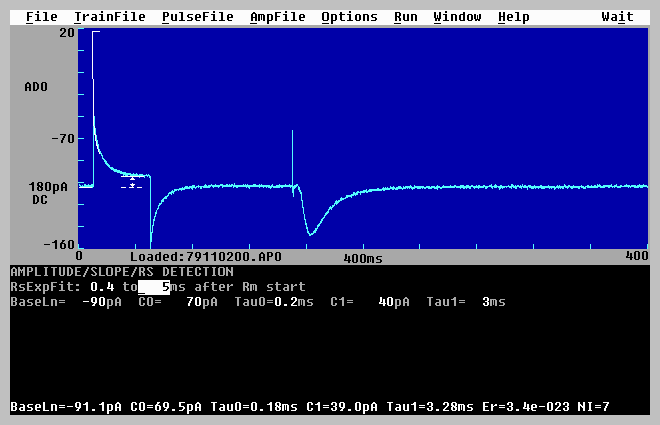This screenshot has width=660, height=425.
Task: Click the highlighted RsExpFit end time field
Action: 153,287
